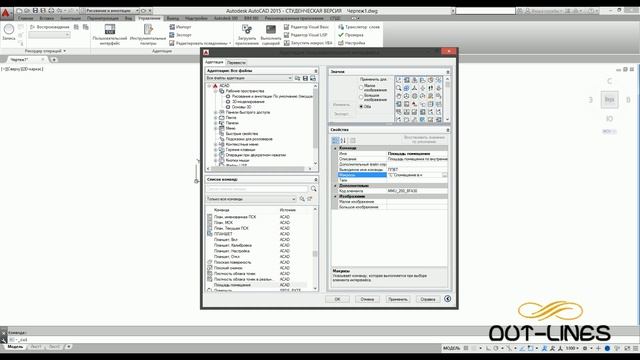
Task: Click МОДЕЛЬ in the status bar
Action: pos(451,348)
